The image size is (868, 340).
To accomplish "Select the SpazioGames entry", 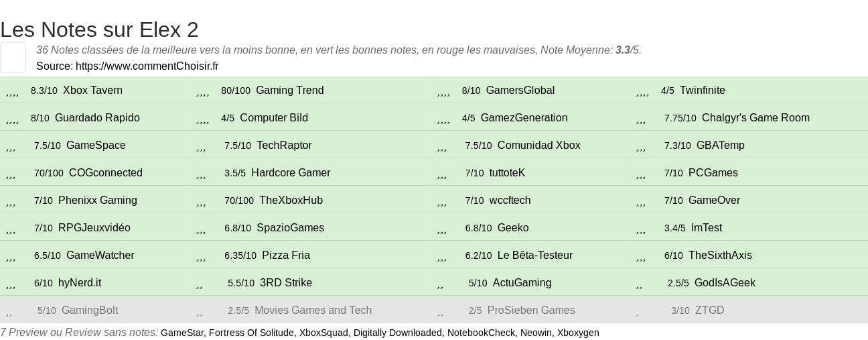I will click(x=290, y=228).
